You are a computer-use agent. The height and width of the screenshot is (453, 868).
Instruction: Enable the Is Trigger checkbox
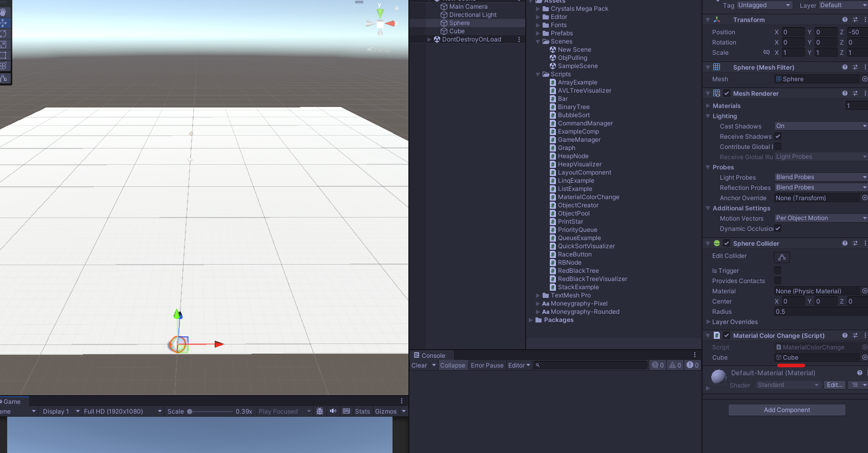pos(778,271)
